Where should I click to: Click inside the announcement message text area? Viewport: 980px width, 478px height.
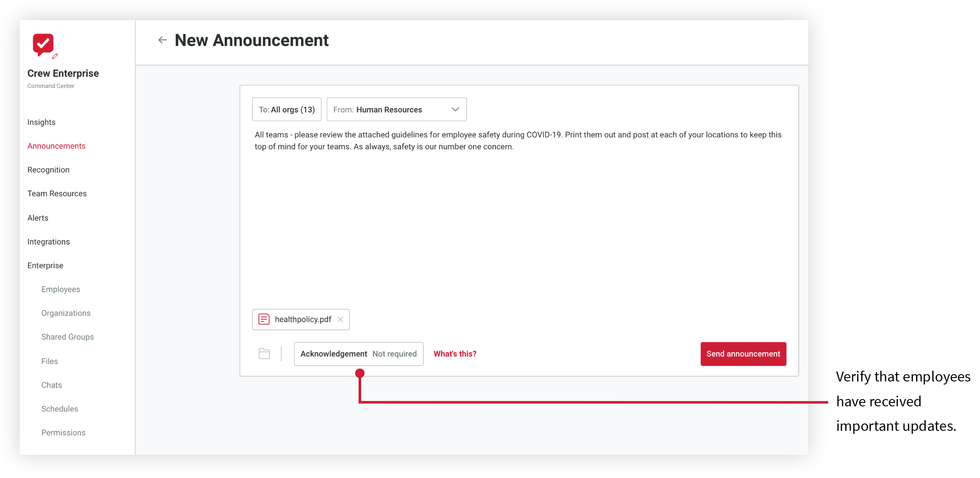[519, 215]
